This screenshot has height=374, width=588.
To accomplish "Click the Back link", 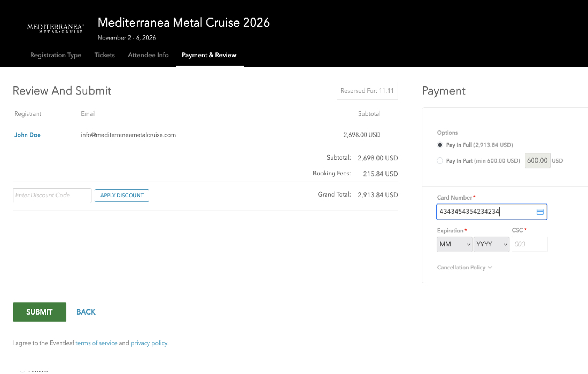I will [x=86, y=312].
